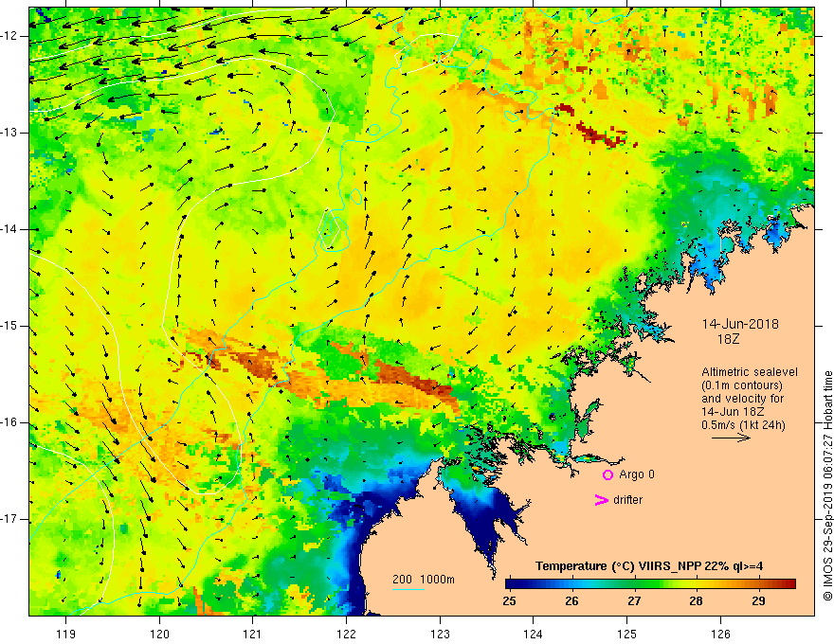Click the magenta drifter arrow icon
Viewport: 834px width, 644px height.
pyautogui.click(x=601, y=500)
